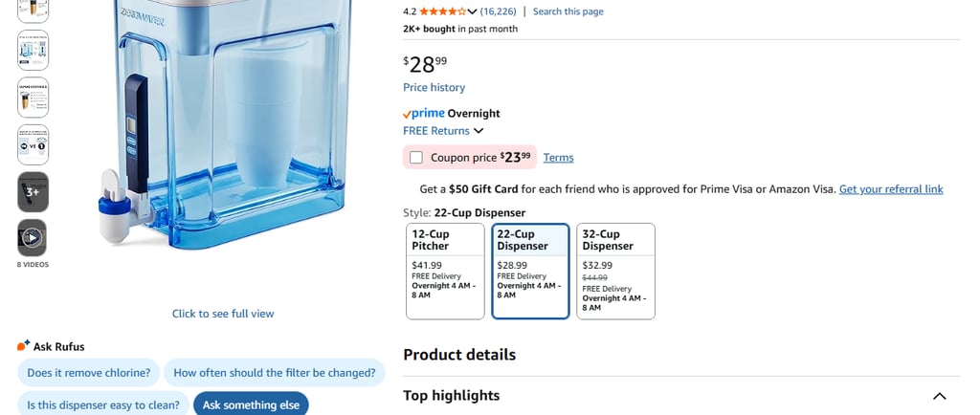Open the 16,226 customer reviews link
The height and width of the screenshot is (415, 980).
coord(499,11)
